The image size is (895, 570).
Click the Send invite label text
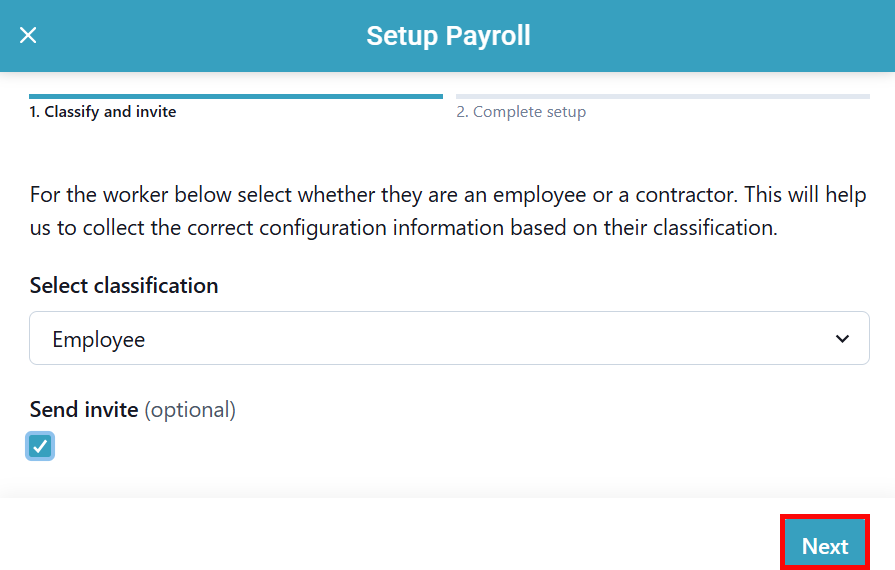[x=84, y=409]
